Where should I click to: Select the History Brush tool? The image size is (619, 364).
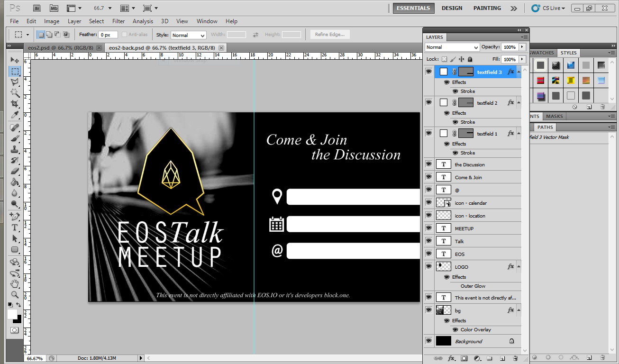(15, 160)
